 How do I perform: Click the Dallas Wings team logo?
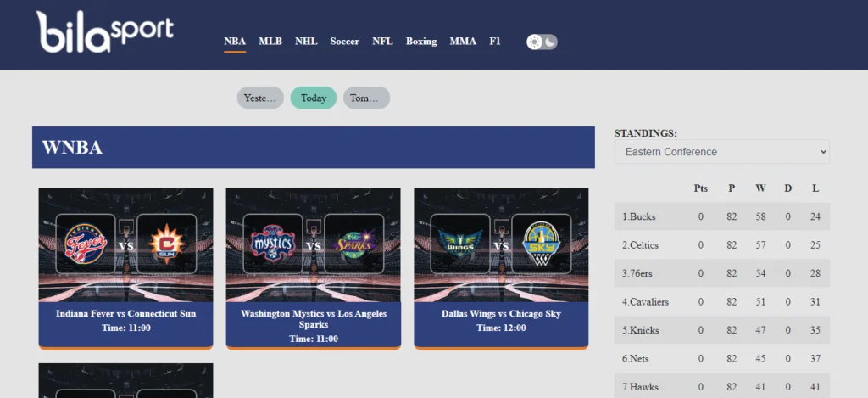click(x=460, y=244)
